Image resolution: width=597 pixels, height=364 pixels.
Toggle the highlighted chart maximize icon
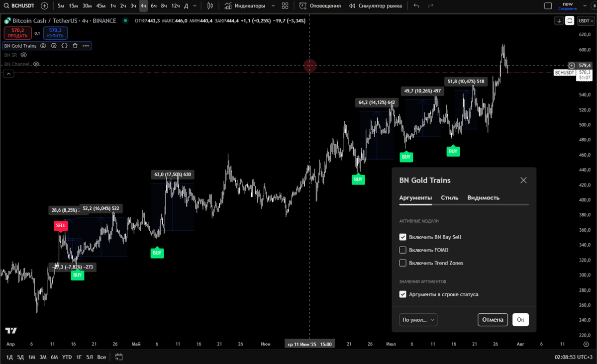click(570, 21)
